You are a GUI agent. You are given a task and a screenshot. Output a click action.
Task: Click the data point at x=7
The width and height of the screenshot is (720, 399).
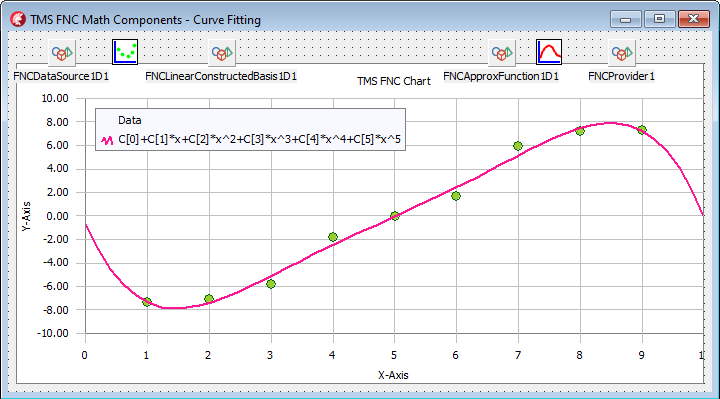[x=518, y=146]
